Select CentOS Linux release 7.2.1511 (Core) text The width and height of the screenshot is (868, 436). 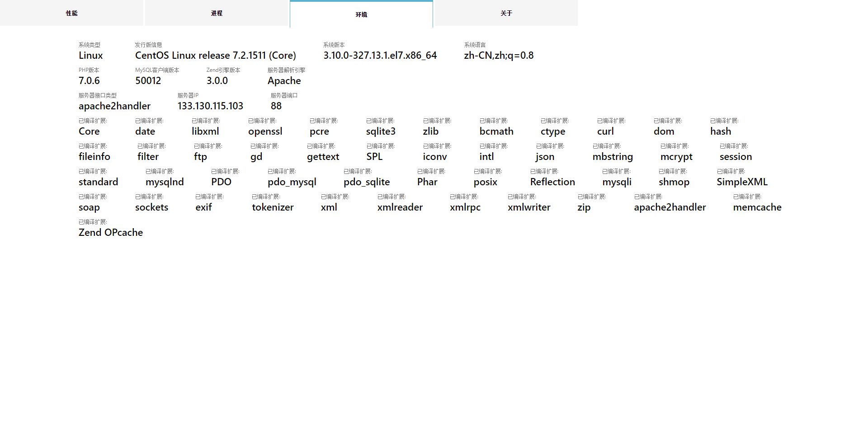tap(216, 56)
